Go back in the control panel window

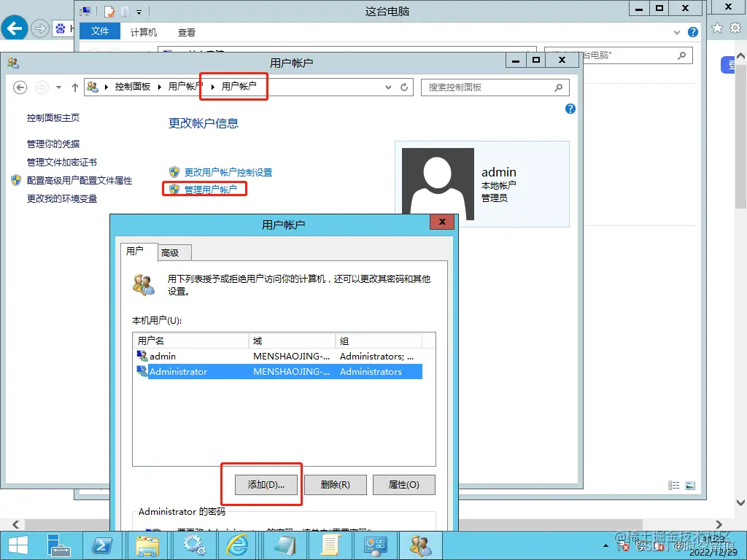[x=20, y=87]
